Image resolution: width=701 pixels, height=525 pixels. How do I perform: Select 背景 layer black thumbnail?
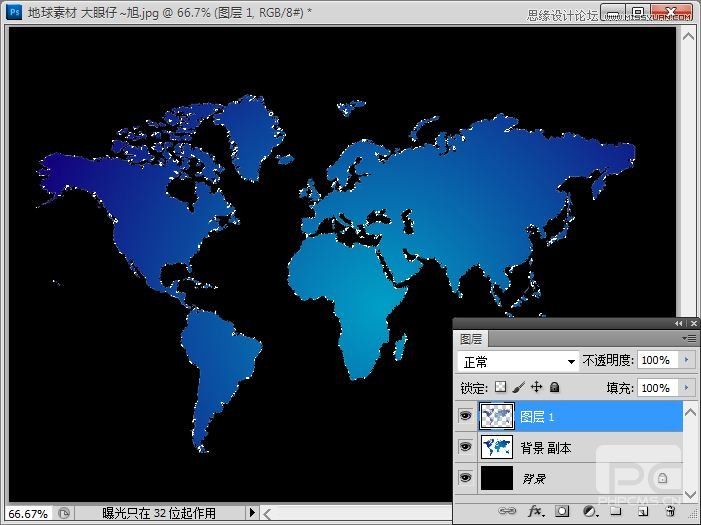(x=497, y=478)
